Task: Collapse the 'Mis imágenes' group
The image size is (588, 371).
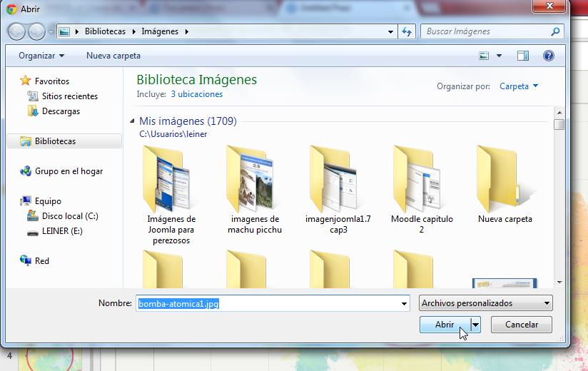Action: pos(133,121)
